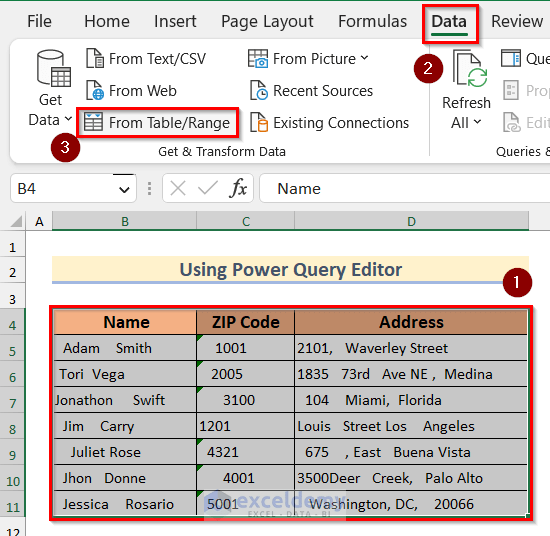Expand the Refresh All dropdown arrow
This screenshot has height=536, width=550.
coord(477,122)
